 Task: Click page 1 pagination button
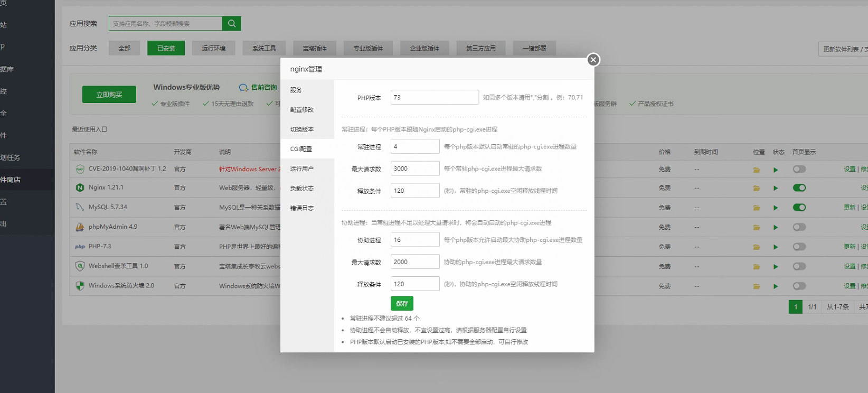click(x=796, y=307)
